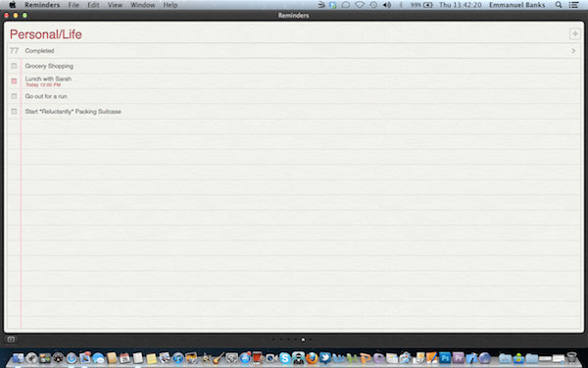
Task: Open iTunes from the Dock
Action: tap(177, 358)
